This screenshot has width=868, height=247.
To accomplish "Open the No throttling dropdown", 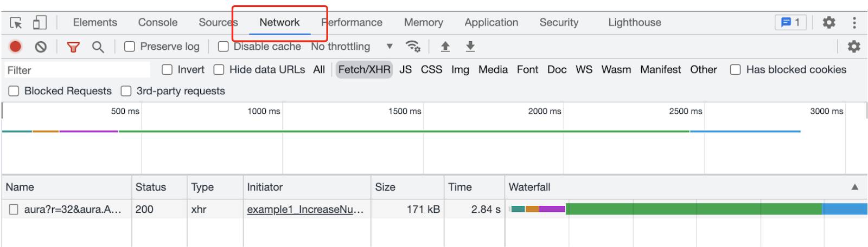I will (x=352, y=47).
